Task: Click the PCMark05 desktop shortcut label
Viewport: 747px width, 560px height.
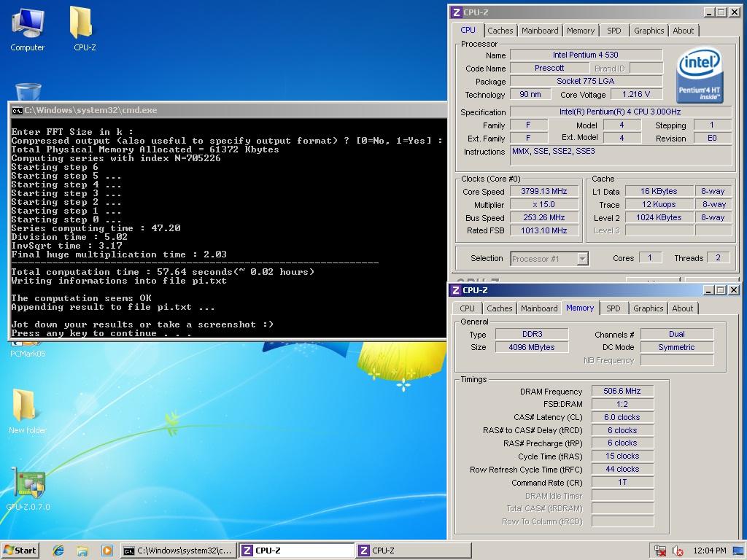Action: click(28, 354)
